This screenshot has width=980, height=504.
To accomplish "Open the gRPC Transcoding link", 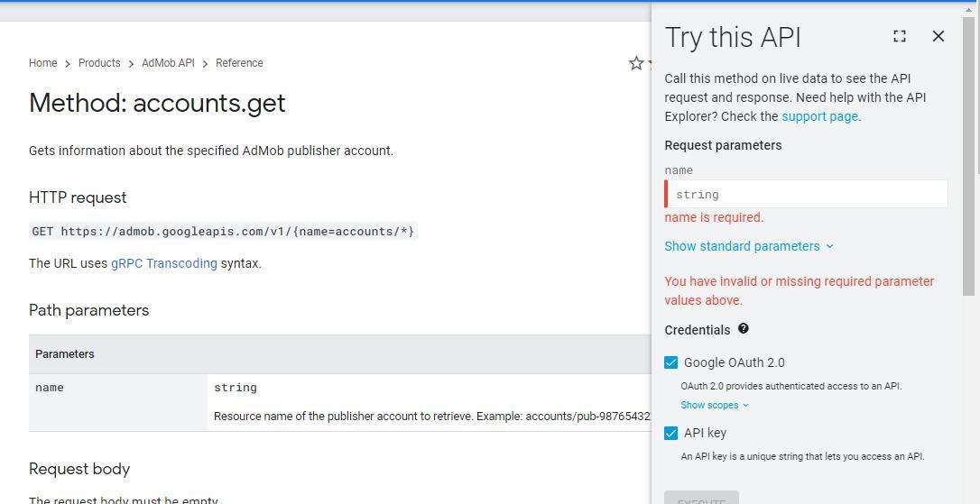I will click(164, 263).
